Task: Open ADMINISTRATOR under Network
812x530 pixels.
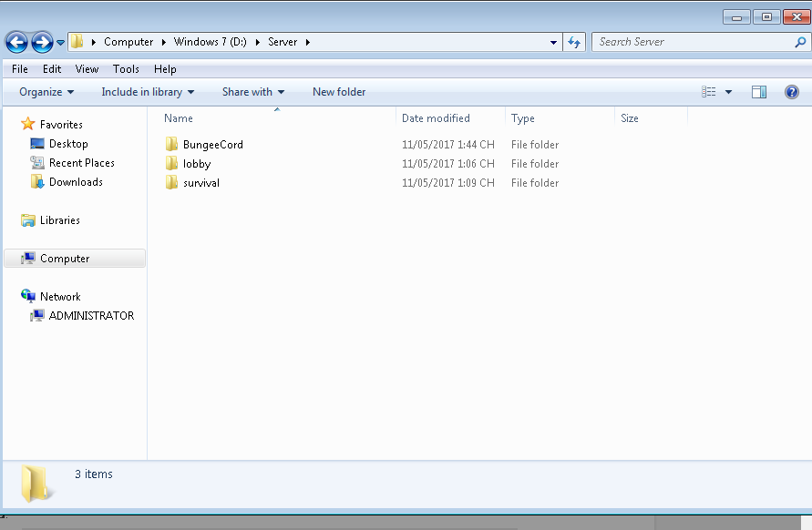Action: pyautogui.click(x=82, y=315)
